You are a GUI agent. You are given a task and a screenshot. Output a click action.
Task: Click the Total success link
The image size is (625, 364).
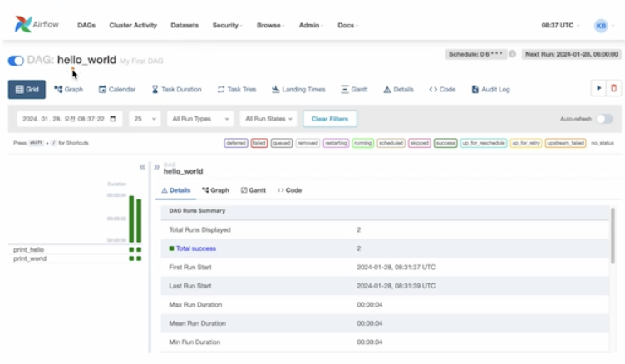(x=196, y=248)
